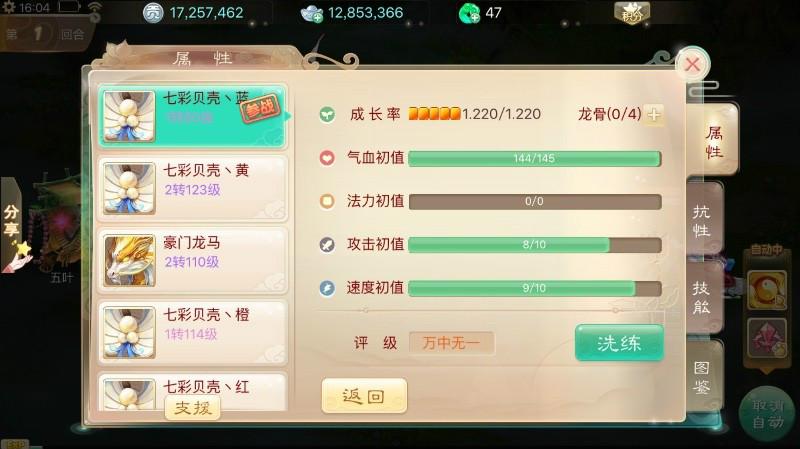
Task: Open the 积分 points badge
Action: click(x=632, y=13)
